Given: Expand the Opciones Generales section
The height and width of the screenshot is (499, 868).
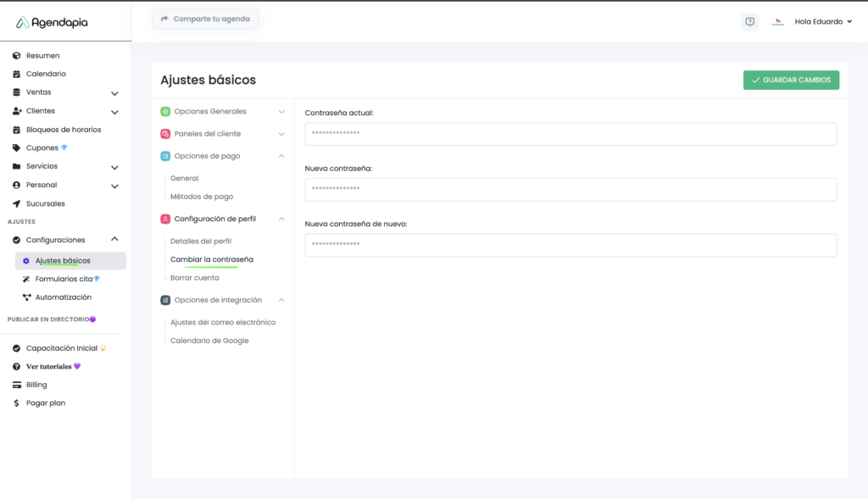Looking at the screenshot, I should click(x=281, y=112).
